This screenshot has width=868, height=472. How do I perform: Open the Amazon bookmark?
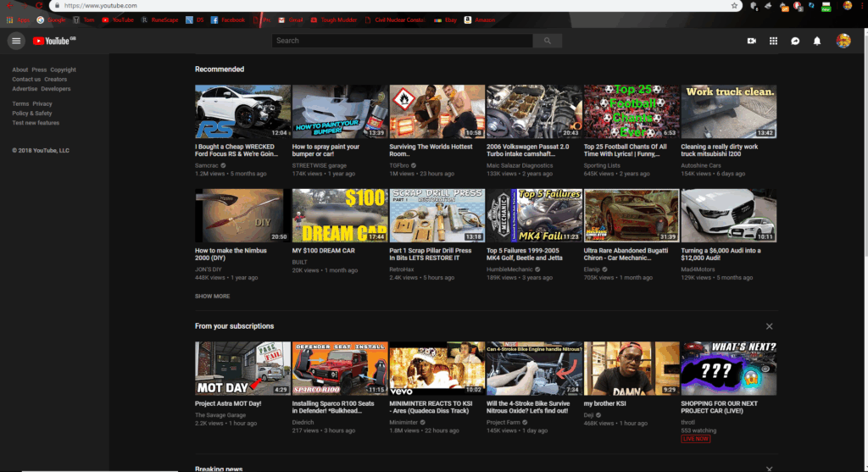[481, 19]
